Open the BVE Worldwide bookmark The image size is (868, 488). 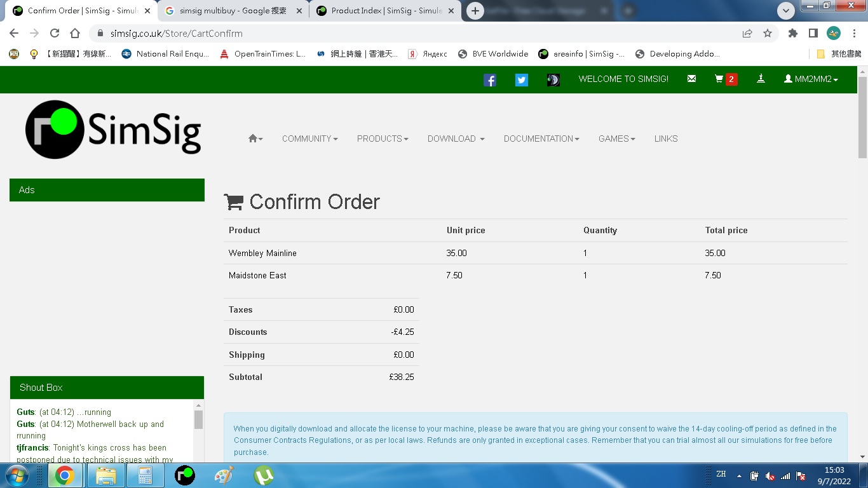pyautogui.click(x=493, y=54)
